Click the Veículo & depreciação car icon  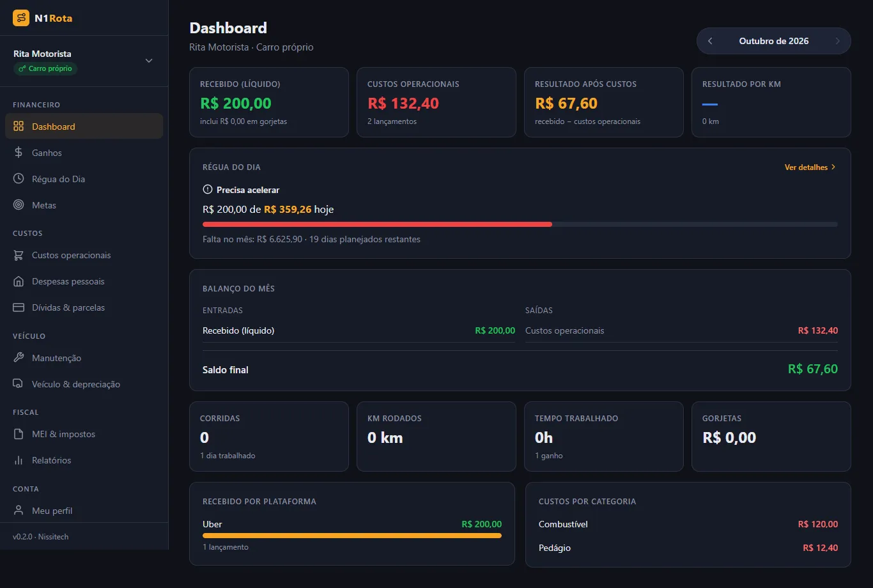(19, 384)
